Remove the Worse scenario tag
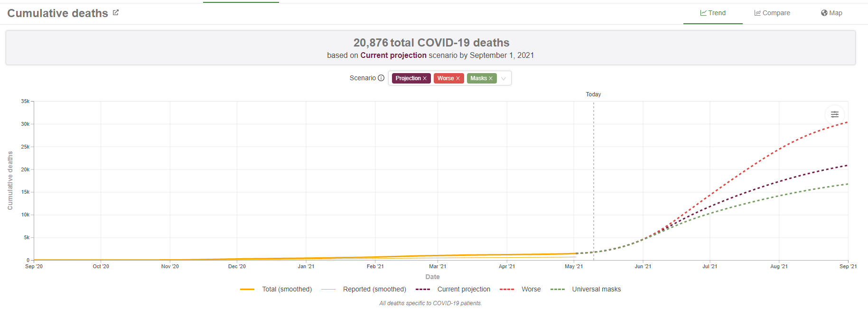This screenshot has height=309, width=868. pos(458,79)
